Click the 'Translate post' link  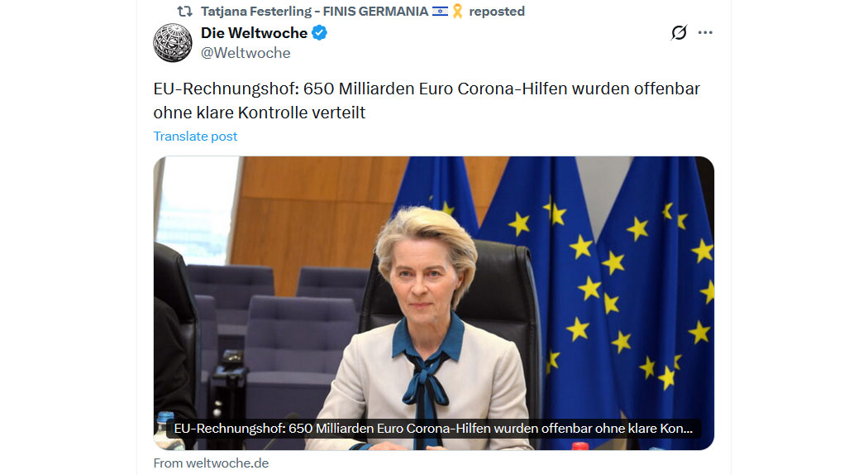195,137
